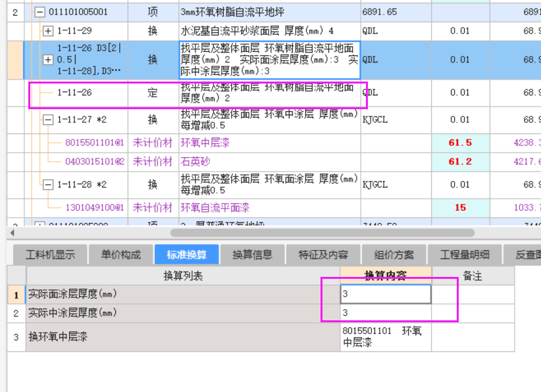Screen dimensions: 541x392
Task: Click the 环氧自流平面漆 name cell
Action: click(270, 208)
